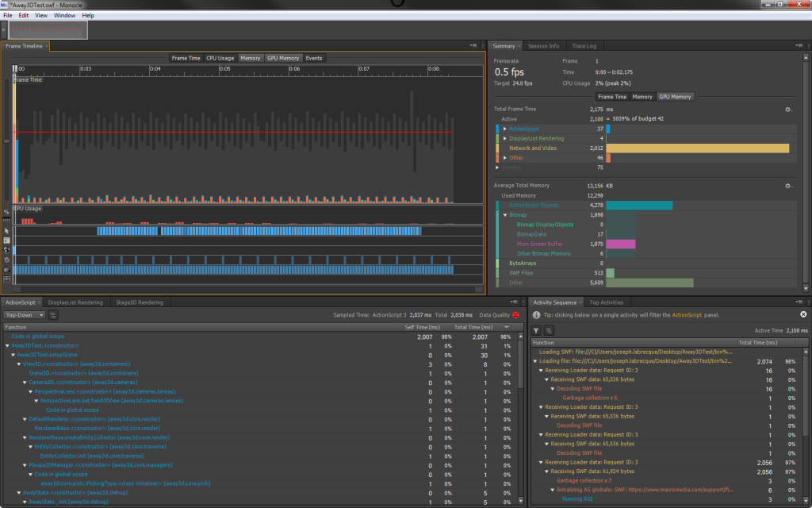Click the percent scale icon beside CPU Usage
This screenshot has height=508, width=812.
[x=6, y=211]
